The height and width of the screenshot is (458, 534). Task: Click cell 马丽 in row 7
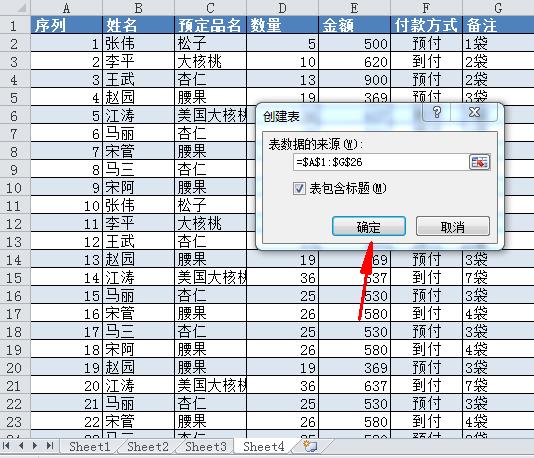(x=138, y=133)
